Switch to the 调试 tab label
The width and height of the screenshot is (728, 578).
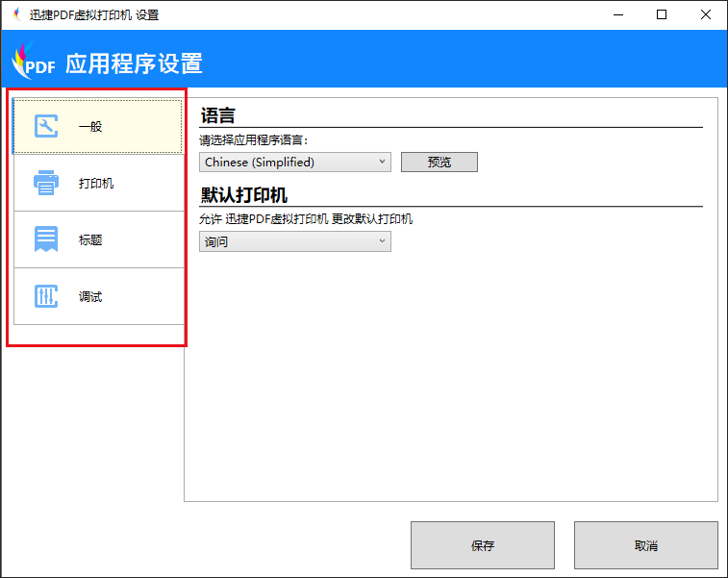pyautogui.click(x=90, y=296)
